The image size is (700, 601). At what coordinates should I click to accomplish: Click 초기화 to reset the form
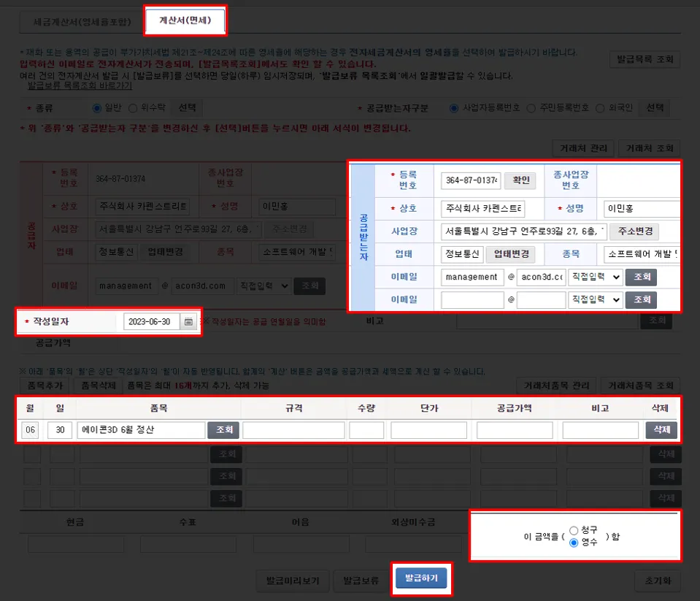[658, 581]
